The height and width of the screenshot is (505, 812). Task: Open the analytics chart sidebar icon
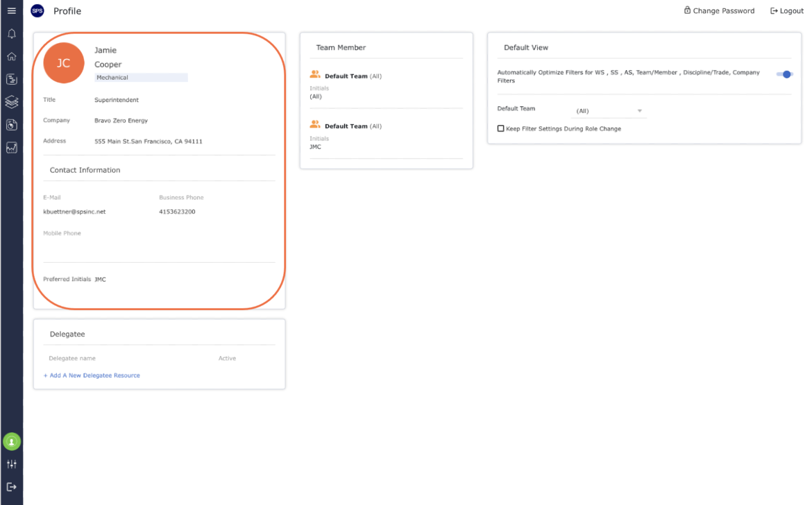[11, 148]
